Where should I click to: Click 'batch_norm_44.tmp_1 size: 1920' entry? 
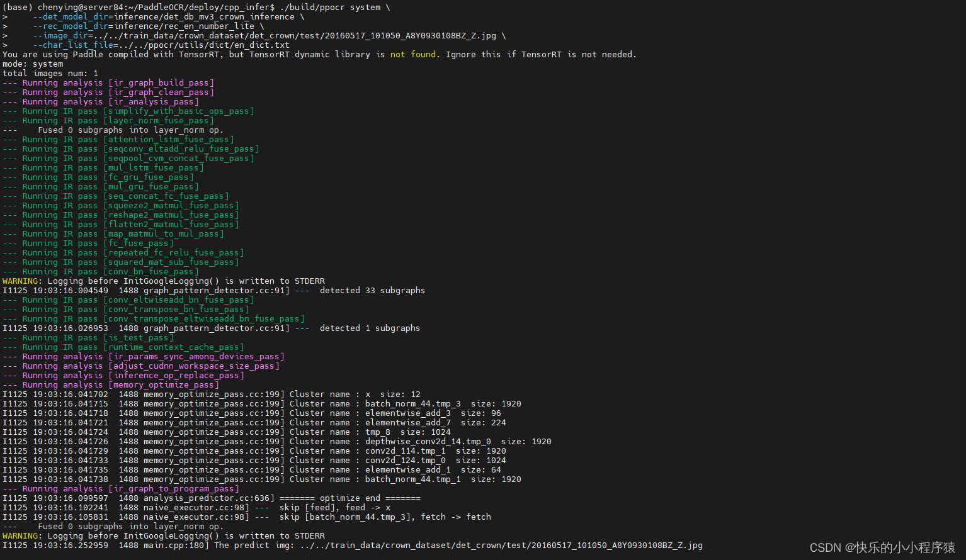point(443,479)
